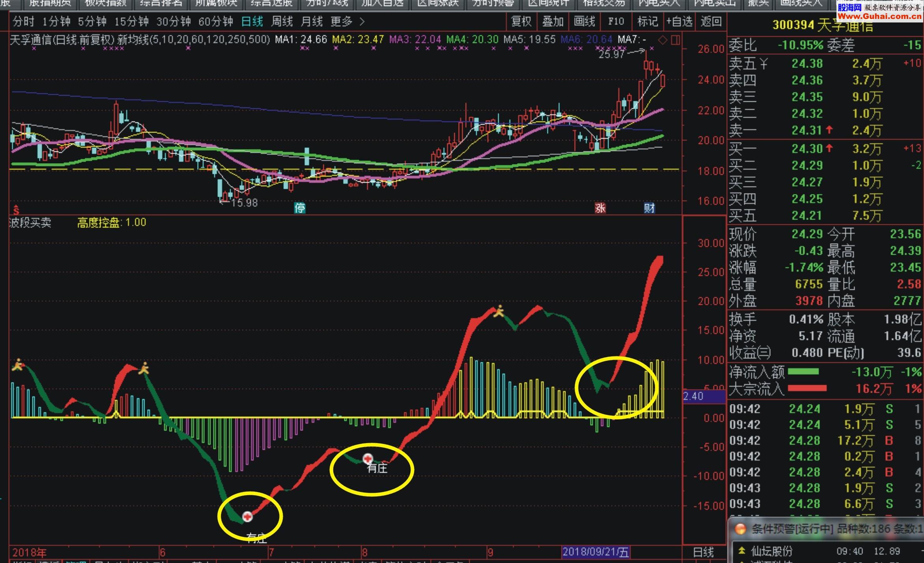The width and height of the screenshot is (924, 563).
Task: Click the 09:42 17.2万 B trade row
Action: tap(825, 440)
